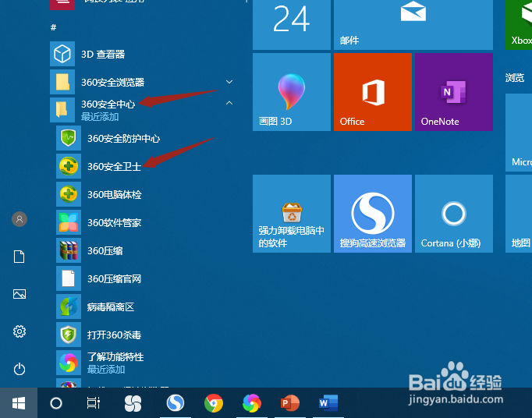Click the 360安全中心 folder icon
The height and width of the screenshot is (418, 532).
pos(62,110)
